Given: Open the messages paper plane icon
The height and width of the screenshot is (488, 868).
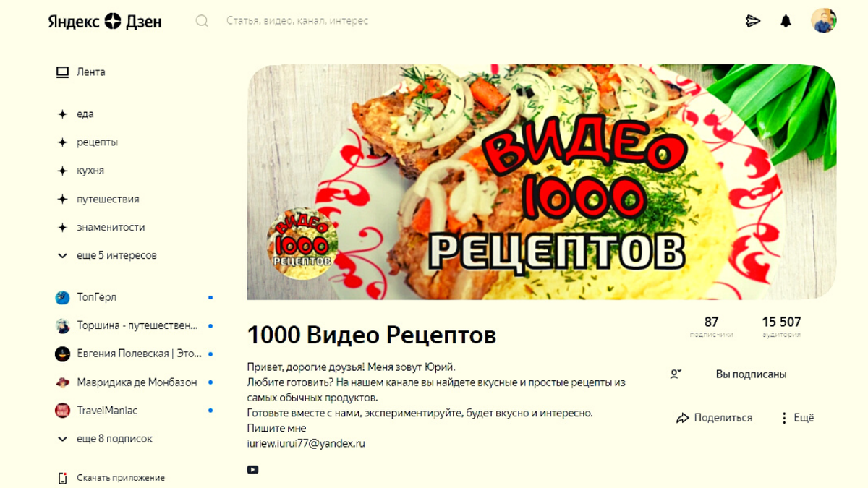Looking at the screenshot, I should pyautogui.click(x=753, y=21).
